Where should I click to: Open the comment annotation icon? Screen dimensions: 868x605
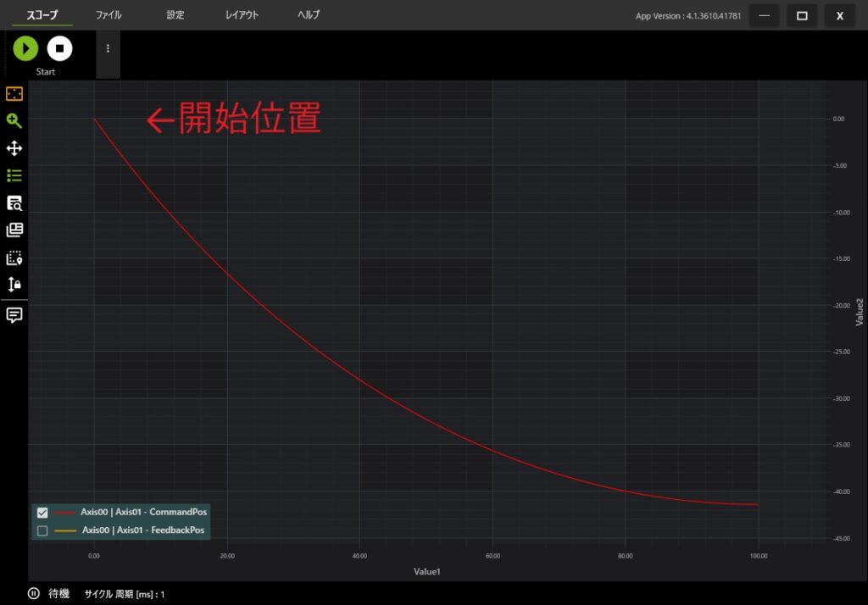coord(14,314)
